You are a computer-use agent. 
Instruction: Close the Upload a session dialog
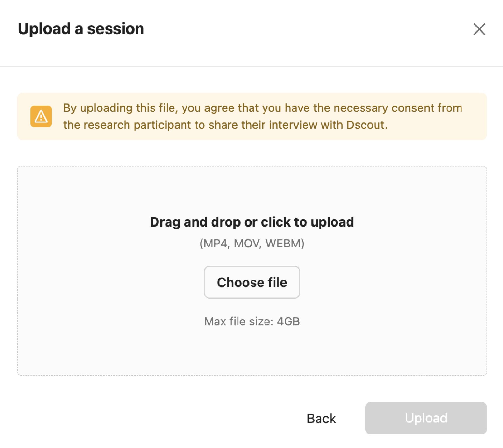tap(479, 29)
